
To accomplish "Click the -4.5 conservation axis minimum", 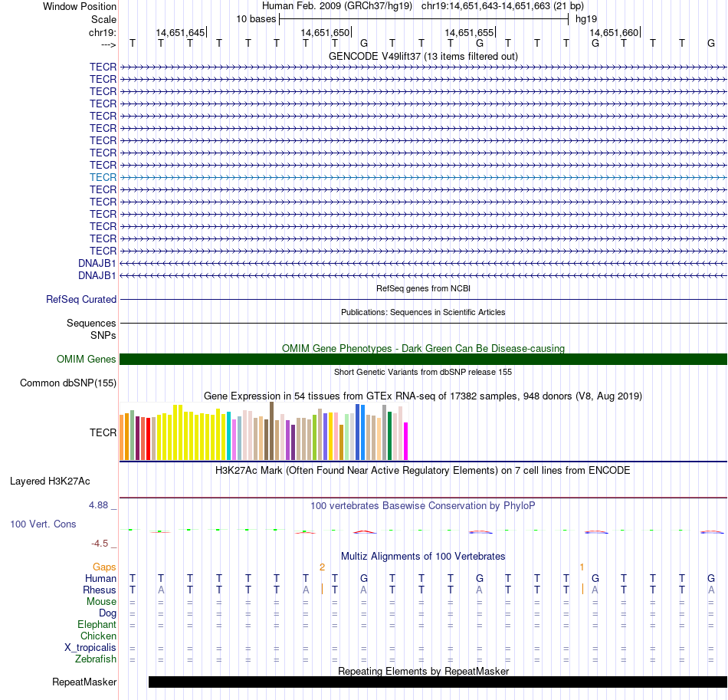I will click(x=100, y=544).
